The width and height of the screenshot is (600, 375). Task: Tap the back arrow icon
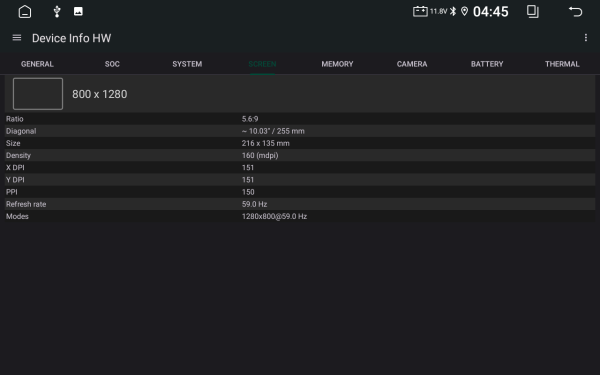click(575, 11)
